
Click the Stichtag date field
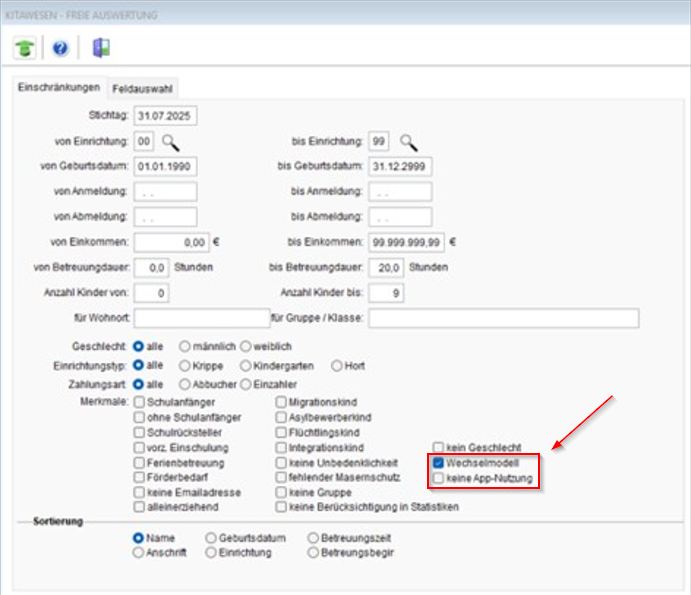[x=165, y=116]
